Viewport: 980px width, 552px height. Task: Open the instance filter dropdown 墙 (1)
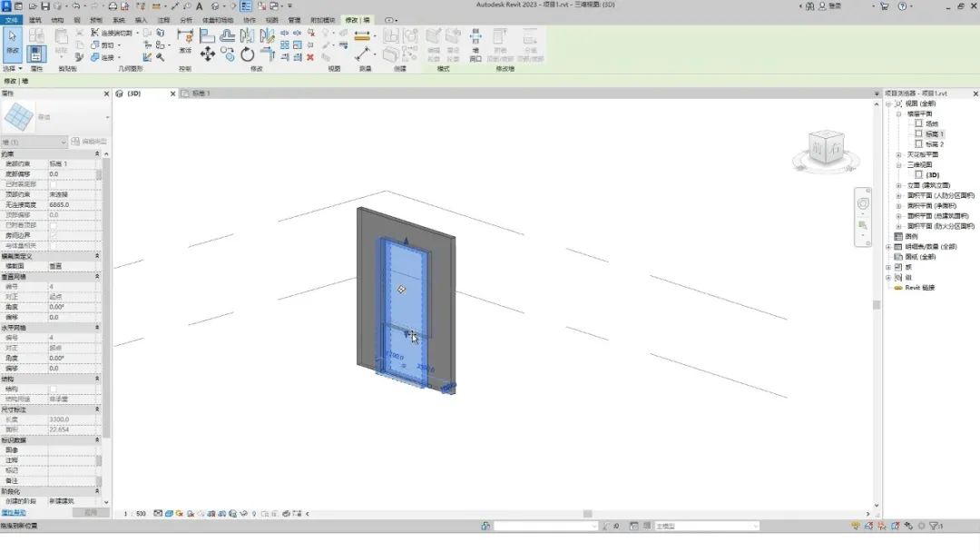[x=34, y=142]
